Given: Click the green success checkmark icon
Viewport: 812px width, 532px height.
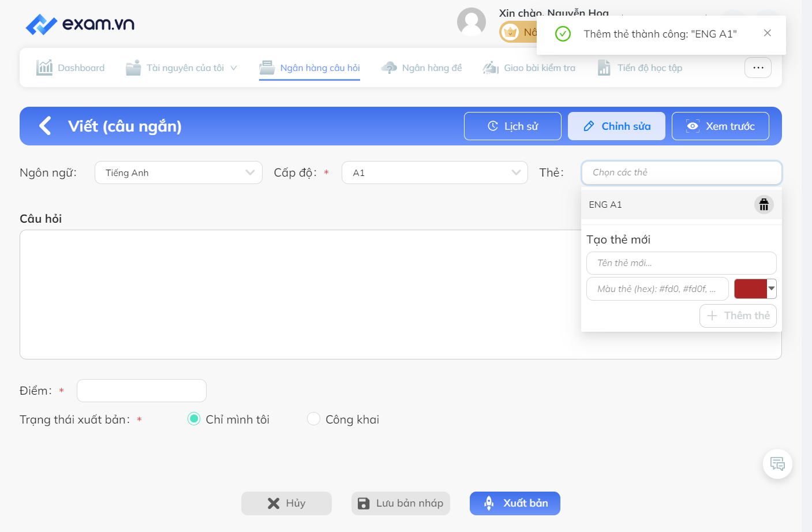Looking at the screenshot, I should click(563, 34).
